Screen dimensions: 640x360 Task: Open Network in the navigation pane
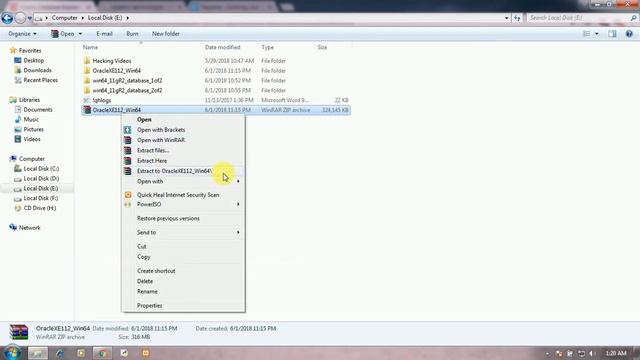[29, 228]
